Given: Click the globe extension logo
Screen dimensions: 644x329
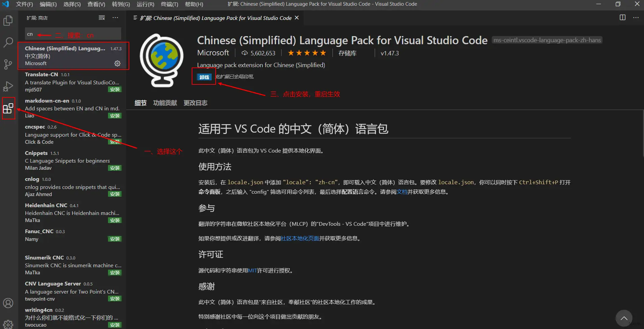Looking at the screenshot, I should [x=162, y=60].
